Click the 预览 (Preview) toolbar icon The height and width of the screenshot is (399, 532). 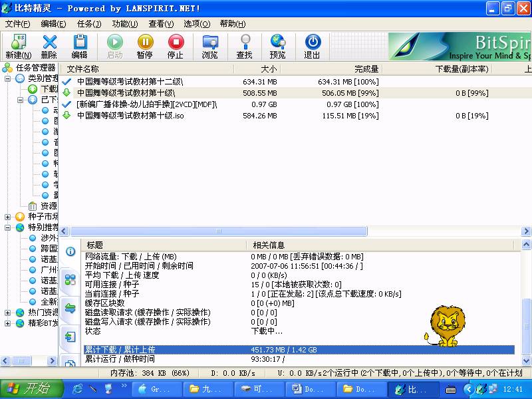278,43
